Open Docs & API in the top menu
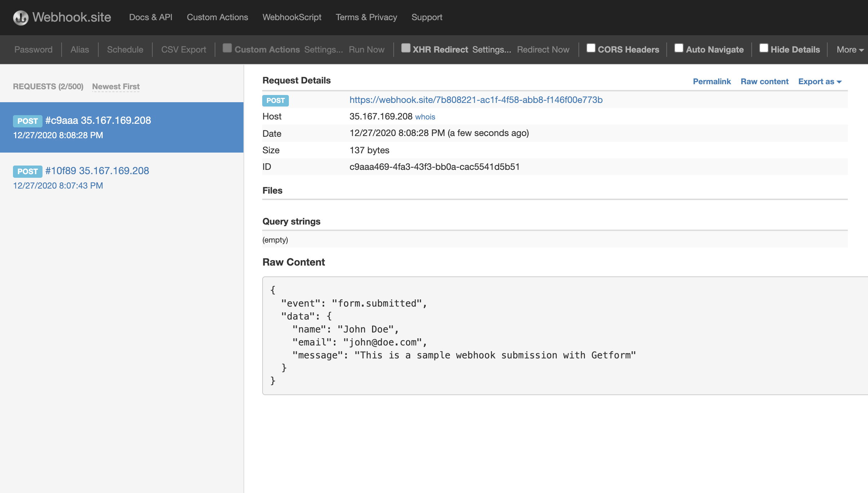 [151, 17]
